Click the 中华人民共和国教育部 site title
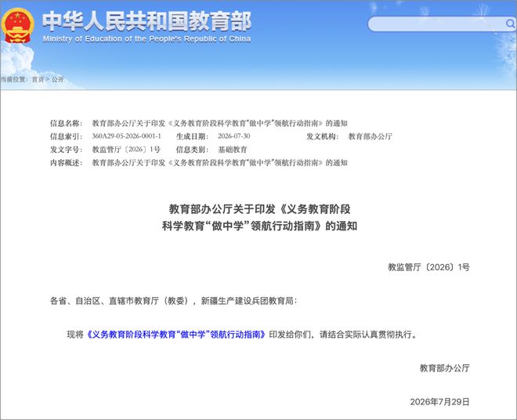Screen dimensions: 517x420 [x=146, y=21]
